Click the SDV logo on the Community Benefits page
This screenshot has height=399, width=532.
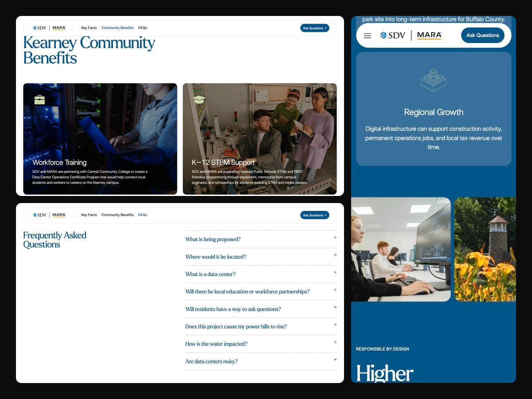point(39,28)
